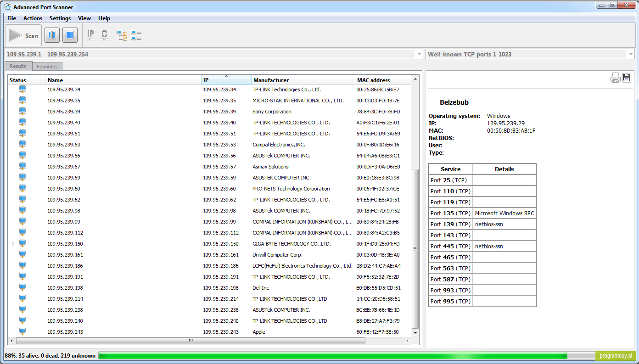Viewport: 639px width, 364px height.
Task: Click the Advanced Port Scanner title bar icon
Action: [7, 7]
